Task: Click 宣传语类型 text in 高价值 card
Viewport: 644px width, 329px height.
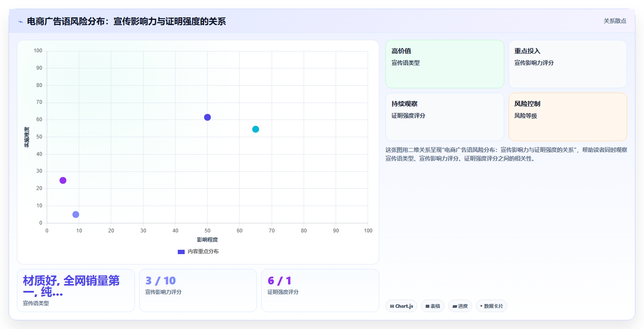Action: coord(406,63)
